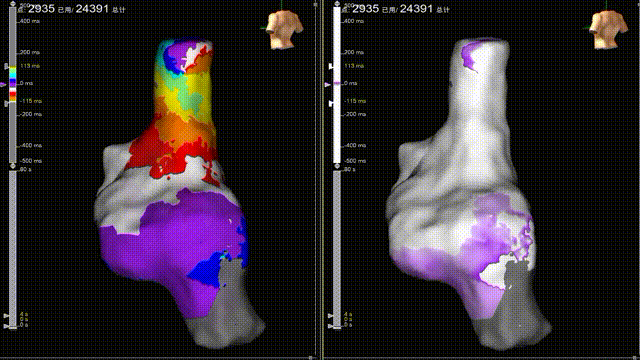Click the purple area on left heart map
The width and height of the screenshot is (640, 360).
coord(180,241)
